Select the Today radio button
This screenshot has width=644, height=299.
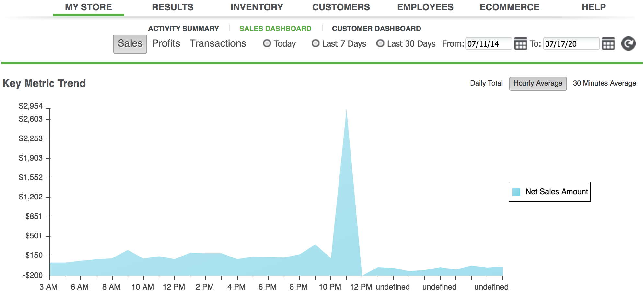267,43
